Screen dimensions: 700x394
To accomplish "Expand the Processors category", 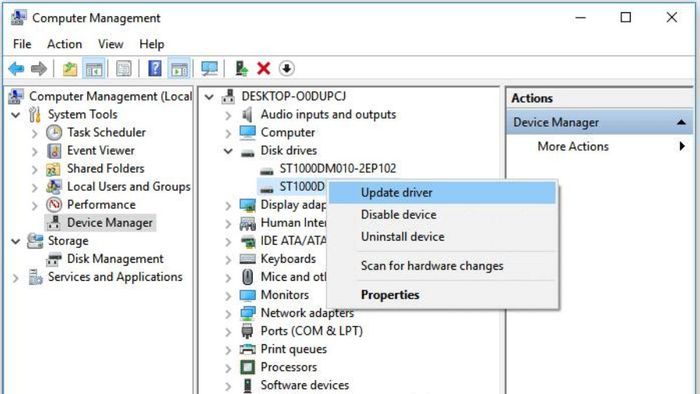I will [x=228, y=368].
